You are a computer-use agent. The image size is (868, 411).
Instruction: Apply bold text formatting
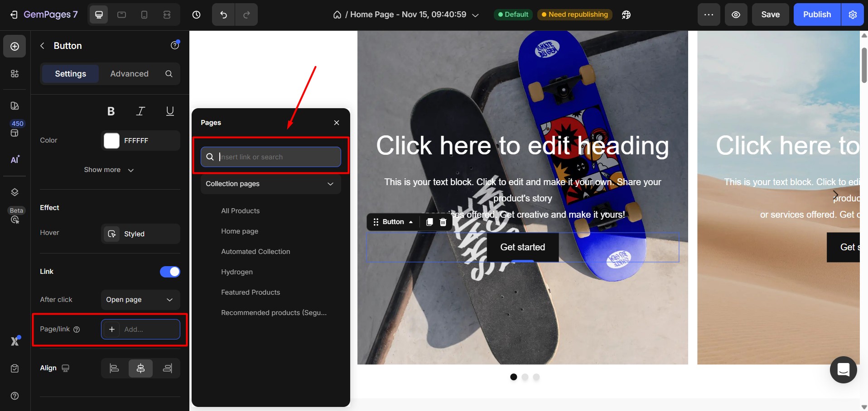(111, 111)
